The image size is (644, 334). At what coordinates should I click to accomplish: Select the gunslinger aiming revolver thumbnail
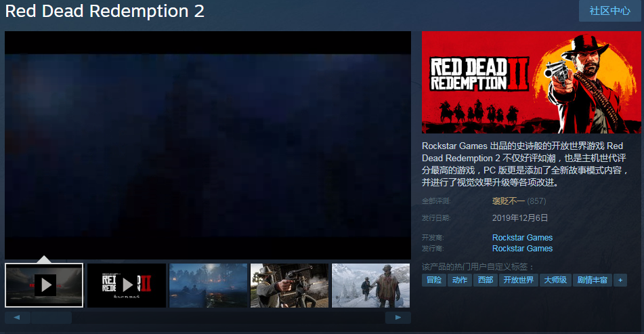(x=289, y=285)
